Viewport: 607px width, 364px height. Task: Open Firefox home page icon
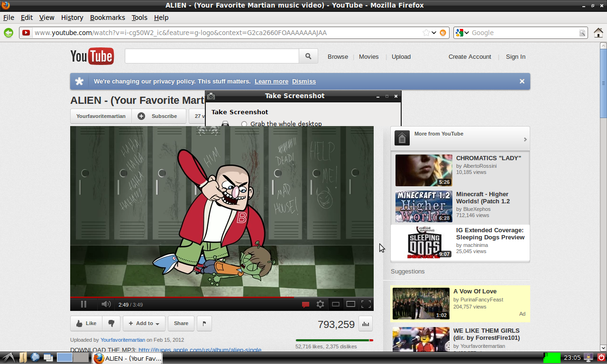pyautogui.click(x=598, y=32)
